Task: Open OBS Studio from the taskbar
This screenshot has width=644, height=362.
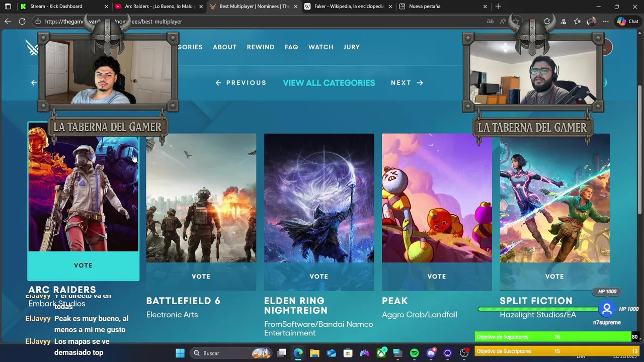Action: (x=464, y=353)
